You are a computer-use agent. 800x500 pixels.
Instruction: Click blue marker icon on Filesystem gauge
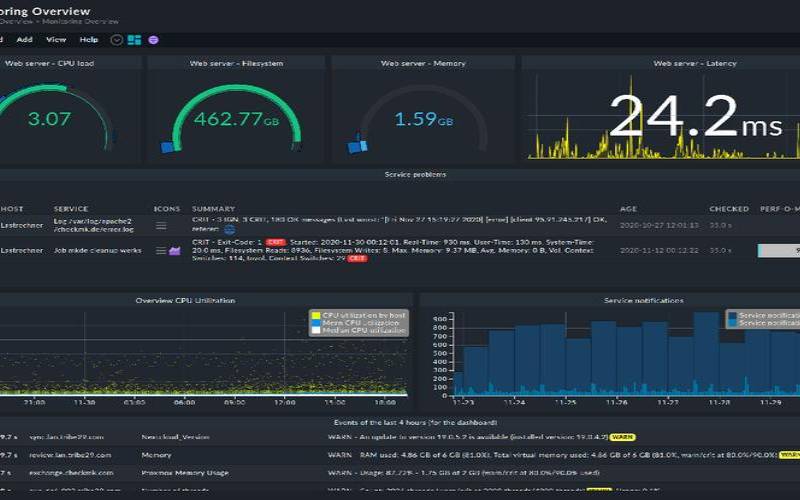pyautogui.click(x=168, y=147)
